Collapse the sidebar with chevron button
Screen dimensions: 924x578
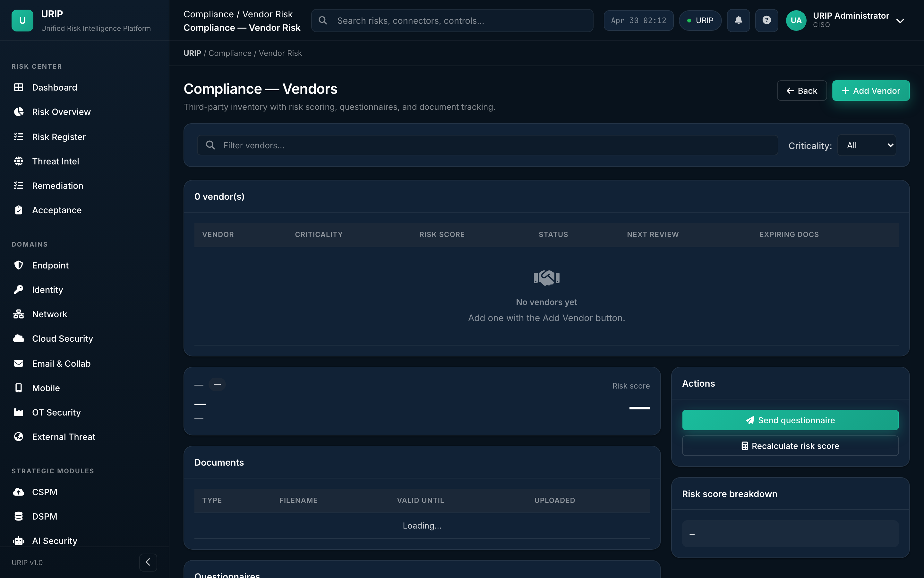click(x=148, y=562)
